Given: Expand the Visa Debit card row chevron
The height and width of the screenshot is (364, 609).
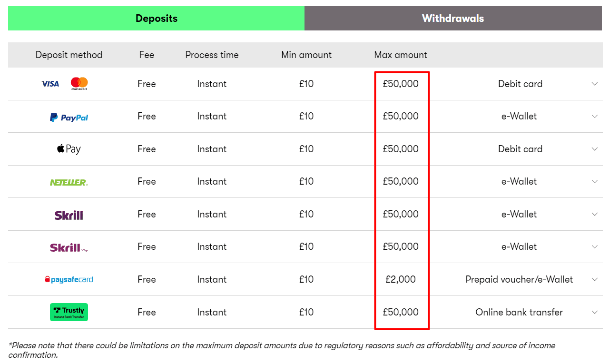Looking at the screenshot, I should pos(595,84).
